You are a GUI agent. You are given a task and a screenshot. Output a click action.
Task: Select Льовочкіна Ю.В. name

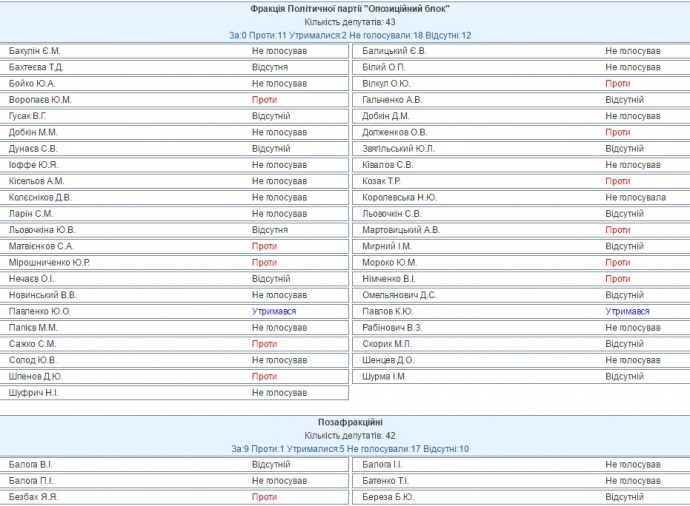pyautogui.click(x=41, y=230)
